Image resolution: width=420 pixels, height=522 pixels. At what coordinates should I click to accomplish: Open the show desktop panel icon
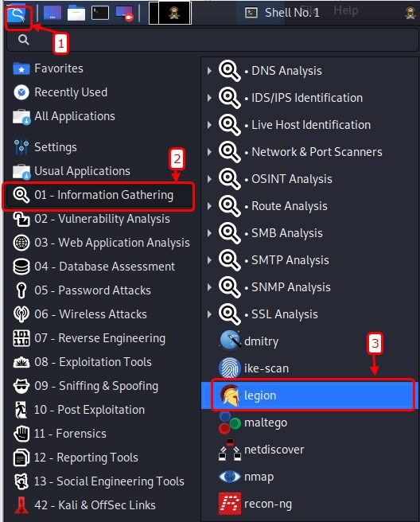coord(52,13)
